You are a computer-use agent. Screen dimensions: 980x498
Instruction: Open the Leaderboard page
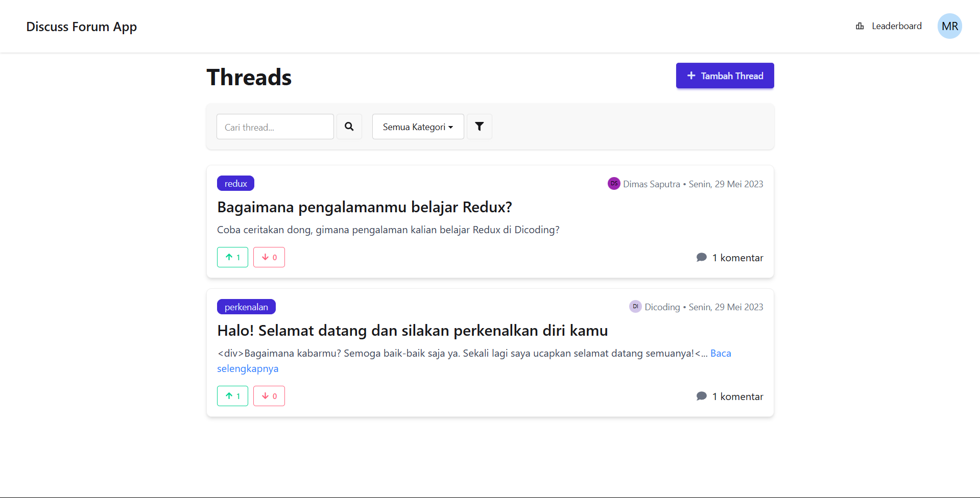tap(896, 26)
